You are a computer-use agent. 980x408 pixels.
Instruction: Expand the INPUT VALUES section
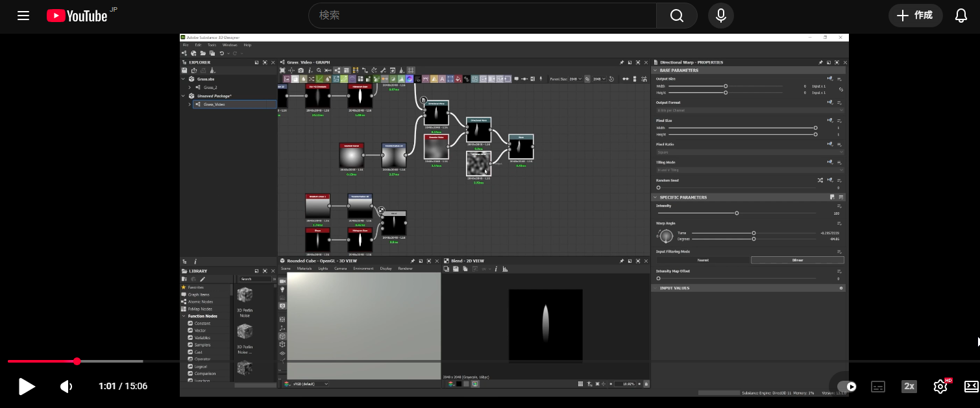click(675, 288)
